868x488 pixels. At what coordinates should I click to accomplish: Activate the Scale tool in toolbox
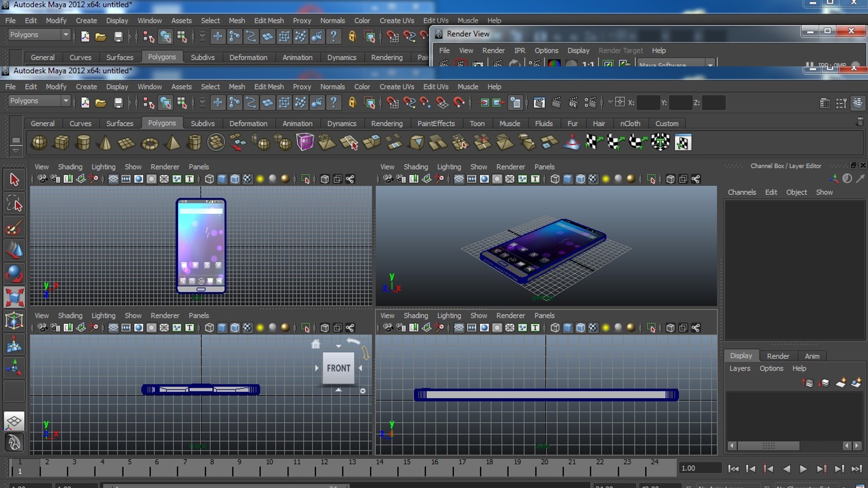[x=14, y=298]
